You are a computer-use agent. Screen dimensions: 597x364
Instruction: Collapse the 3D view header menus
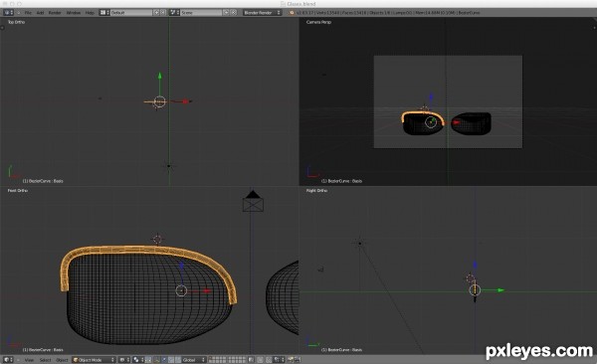click(x=18, y=360)
